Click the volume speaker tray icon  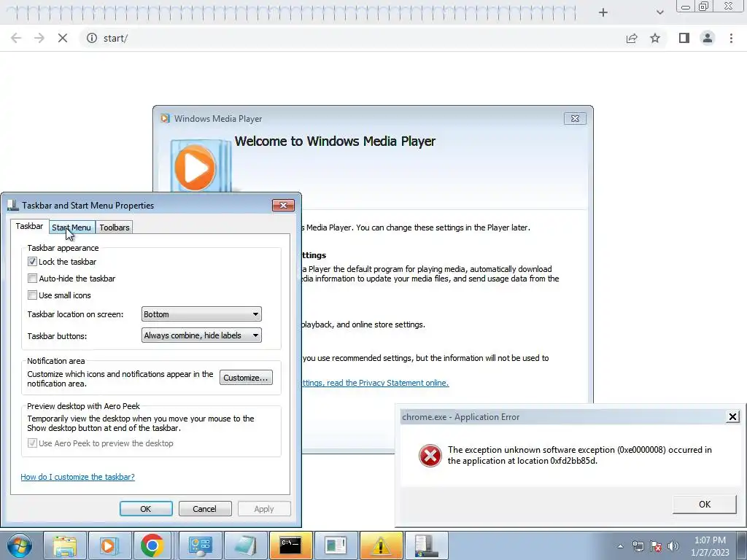pyautogui.click(x=673, y=546)
